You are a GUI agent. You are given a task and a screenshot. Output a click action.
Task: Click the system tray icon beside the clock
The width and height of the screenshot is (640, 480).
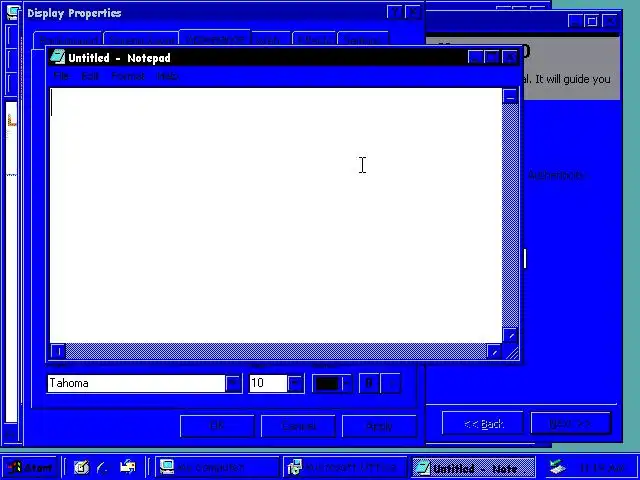pyautogui.click(x=557, y=468)
